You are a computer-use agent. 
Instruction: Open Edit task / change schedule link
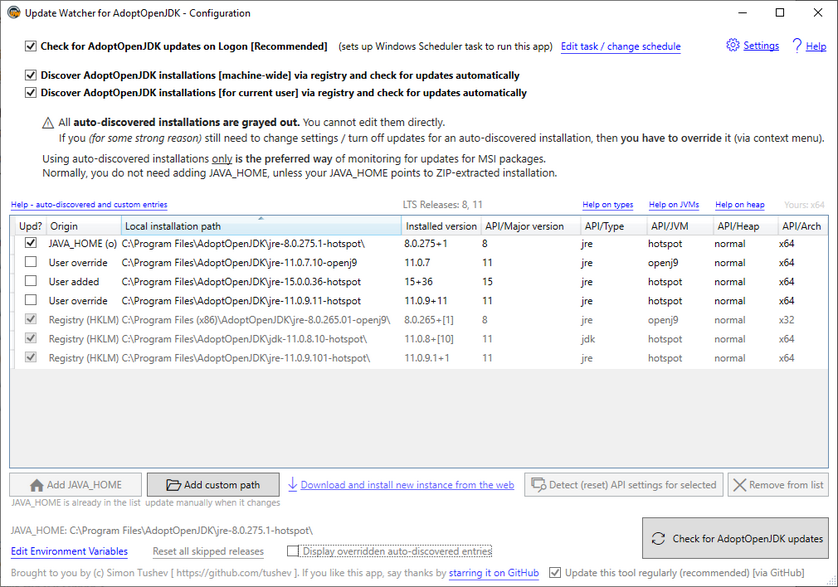(x=620, y=47)
